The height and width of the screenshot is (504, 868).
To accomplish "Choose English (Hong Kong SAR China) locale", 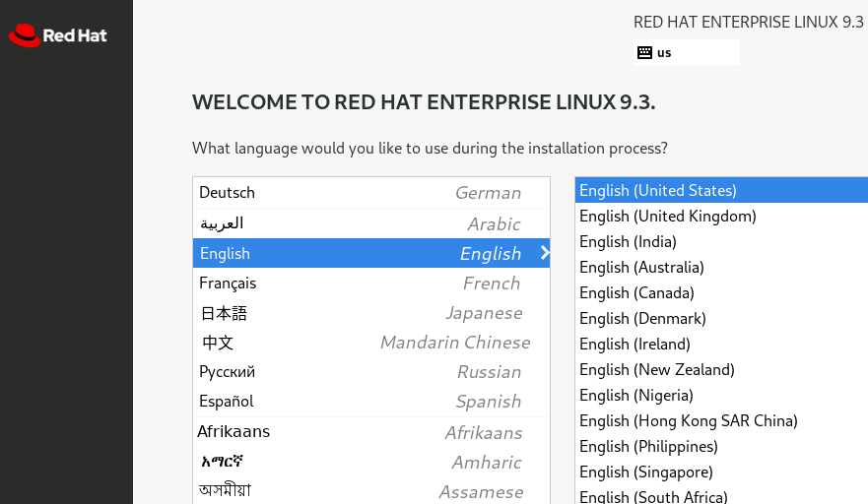I will tap(719, 420).
